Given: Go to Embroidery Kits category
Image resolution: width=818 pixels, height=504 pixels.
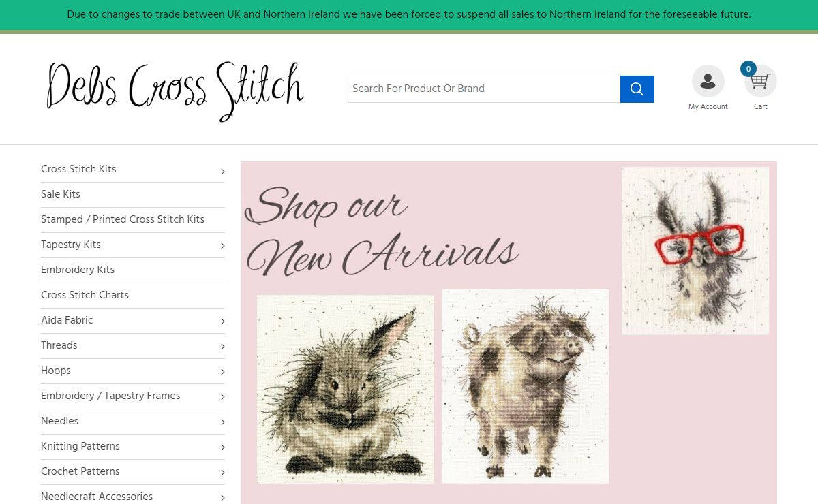Looking at the screenshot, I should [78, 270].
